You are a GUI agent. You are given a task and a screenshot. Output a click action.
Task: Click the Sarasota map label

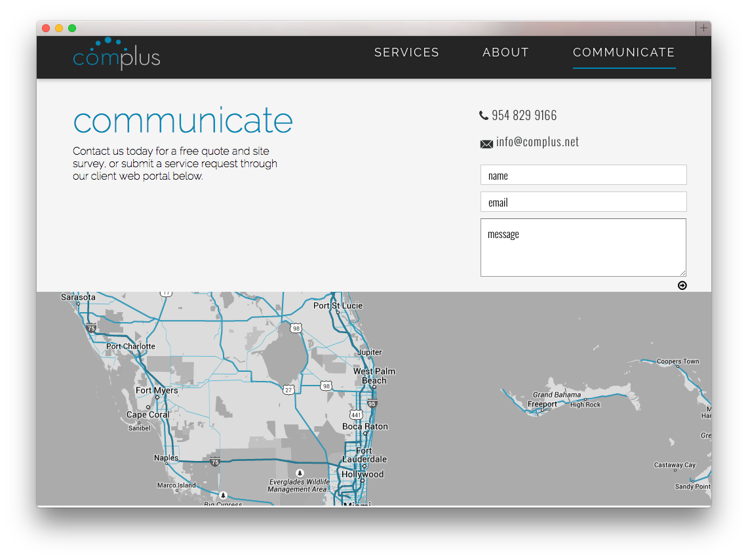coord(78,297)
